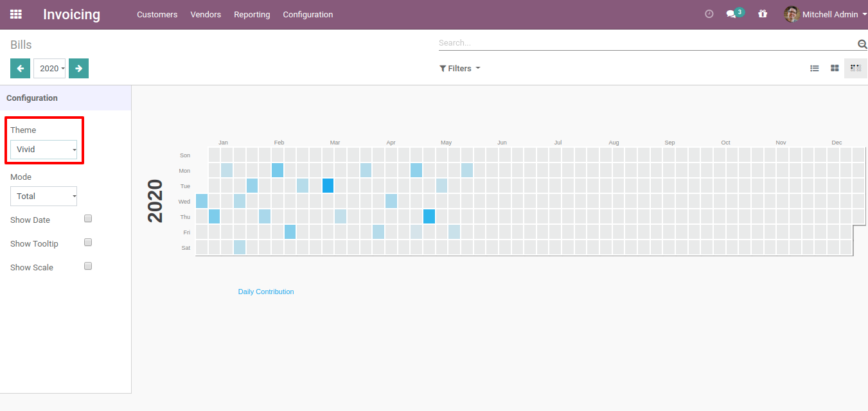Screen dimensions: 868x411
Task: Enable the Show Tooltip checkbox
Action: tap(88, 243)
